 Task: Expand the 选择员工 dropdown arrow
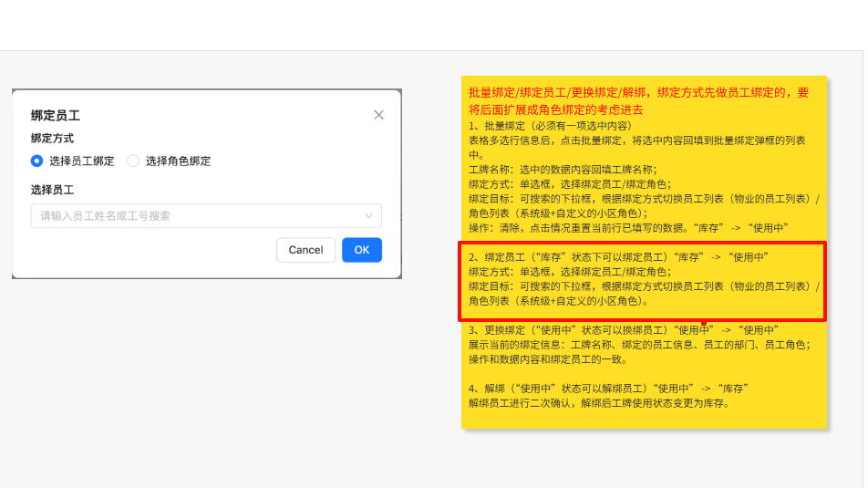coord(368,216)
